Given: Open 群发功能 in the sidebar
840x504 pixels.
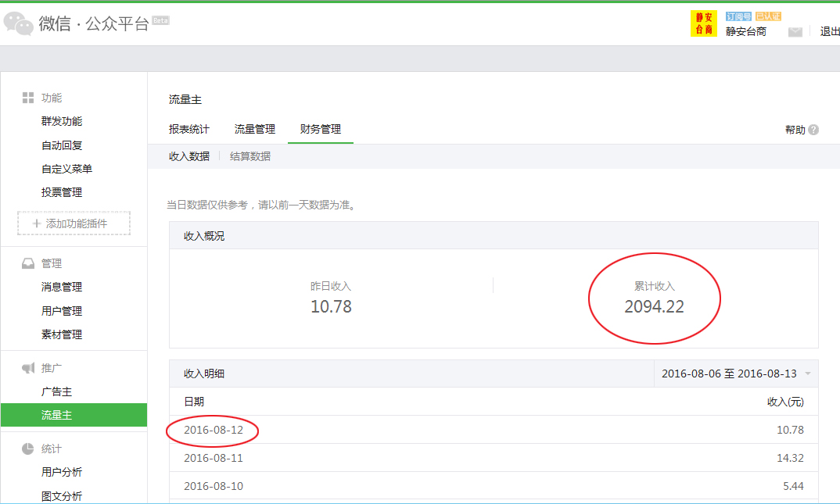Looking at the screenshot, I should coord(62,121).
